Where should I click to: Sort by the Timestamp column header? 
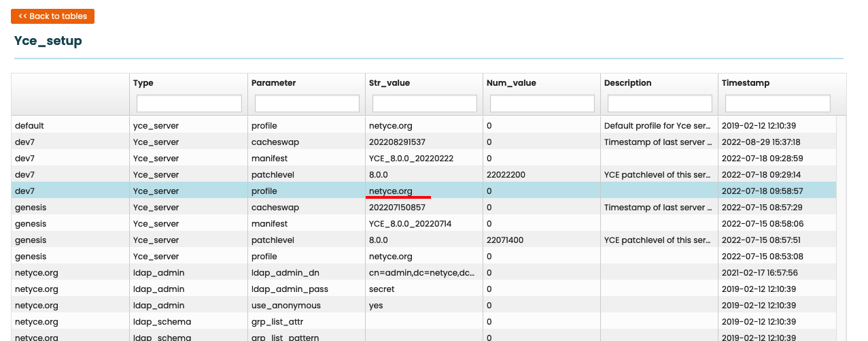pyautogui.click(x=746, y=83)
